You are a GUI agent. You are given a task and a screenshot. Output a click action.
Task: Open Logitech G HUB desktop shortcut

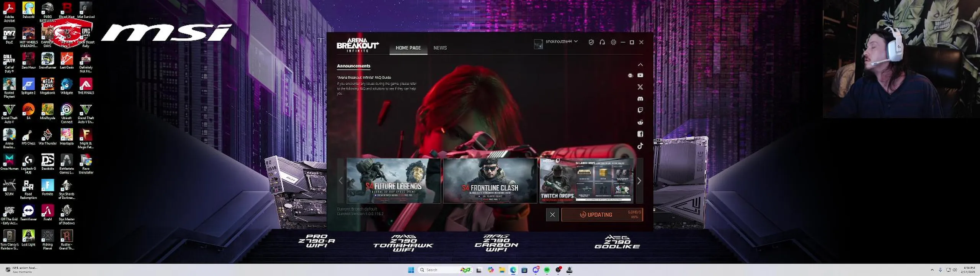pyautogui.click(x=28, y=164)
